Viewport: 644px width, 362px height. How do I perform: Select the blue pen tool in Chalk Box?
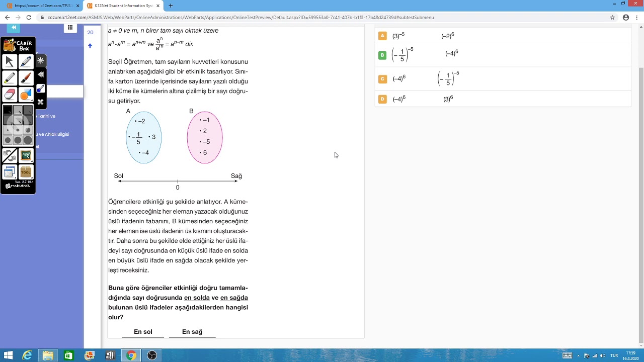click(26, 61)
